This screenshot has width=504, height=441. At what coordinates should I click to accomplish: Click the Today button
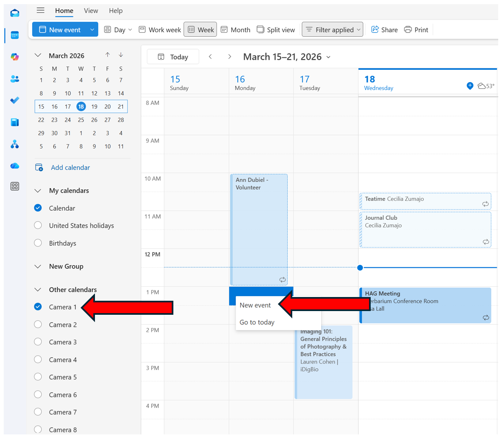[x=173, y=57]
